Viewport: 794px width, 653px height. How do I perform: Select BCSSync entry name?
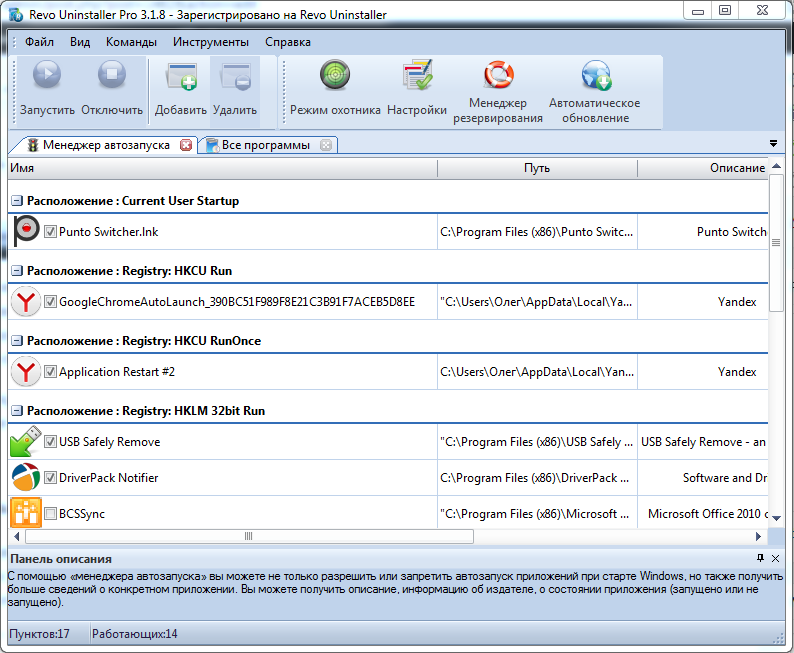[x=82, y=514]
